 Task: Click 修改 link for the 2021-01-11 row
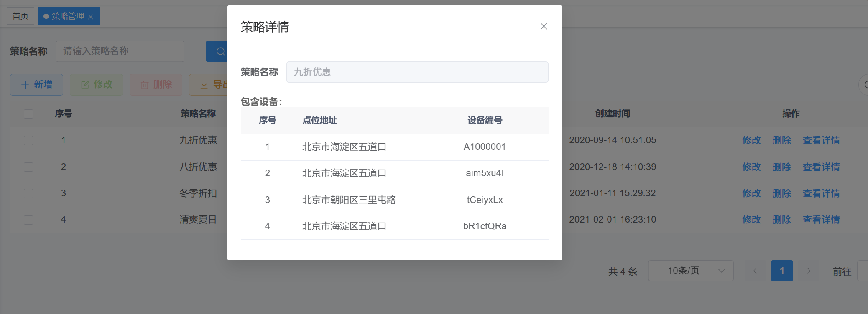click(751, 193)
